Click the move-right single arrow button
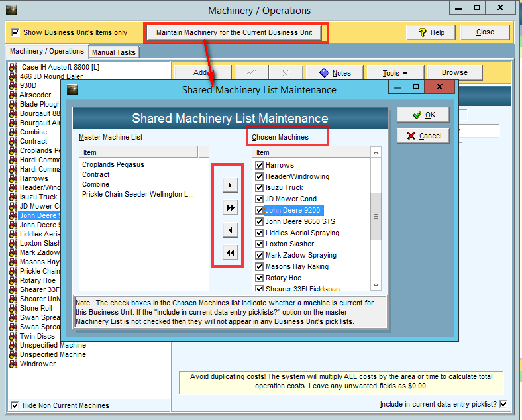The image size is (522, 420). (x=230, y=185)
